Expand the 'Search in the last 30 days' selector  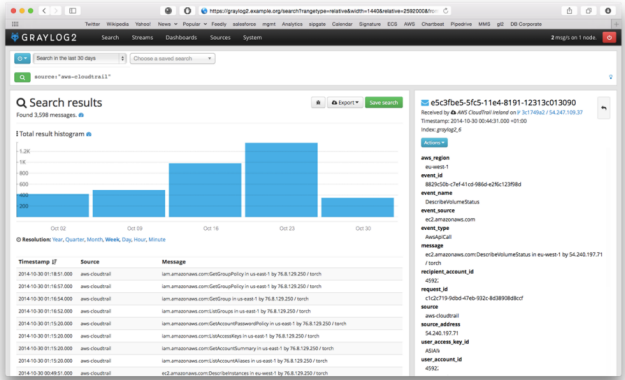[80, 59]
